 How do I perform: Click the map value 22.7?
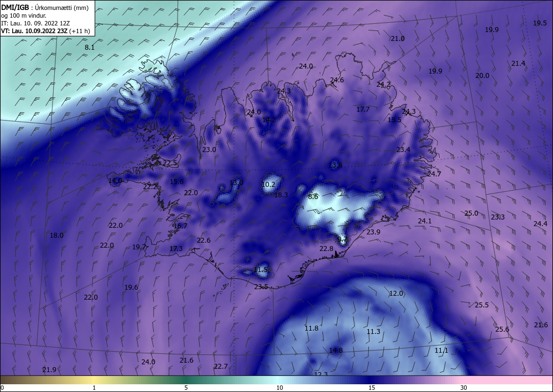(221, 366)
